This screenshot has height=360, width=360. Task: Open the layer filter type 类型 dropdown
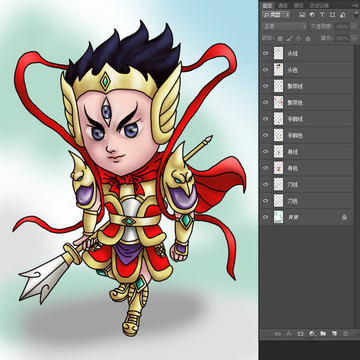click(276, 15)
